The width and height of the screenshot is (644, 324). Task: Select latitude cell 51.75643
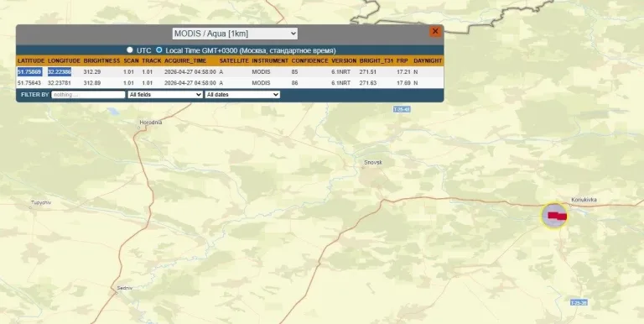pos(29,83)
